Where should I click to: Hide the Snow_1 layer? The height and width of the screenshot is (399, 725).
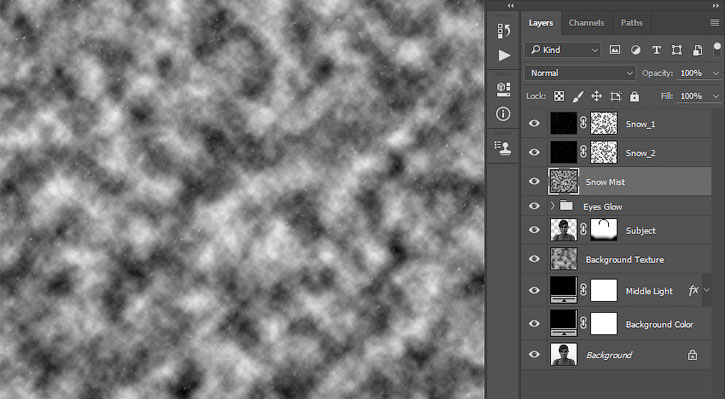534,123
